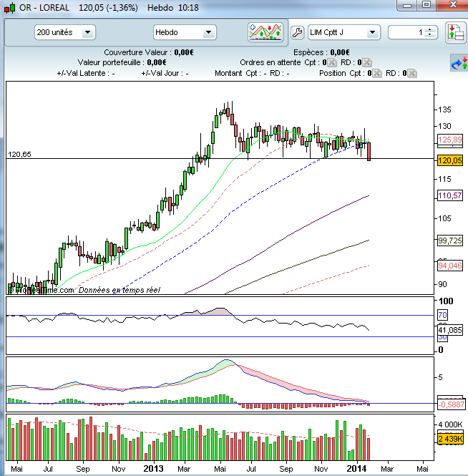Click the RSI value label 41,085

click(x=450, y=330)
